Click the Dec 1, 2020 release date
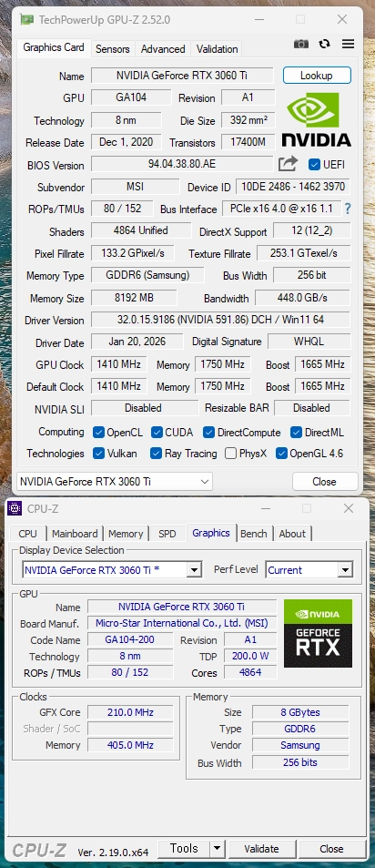 [x=127, y=142]
